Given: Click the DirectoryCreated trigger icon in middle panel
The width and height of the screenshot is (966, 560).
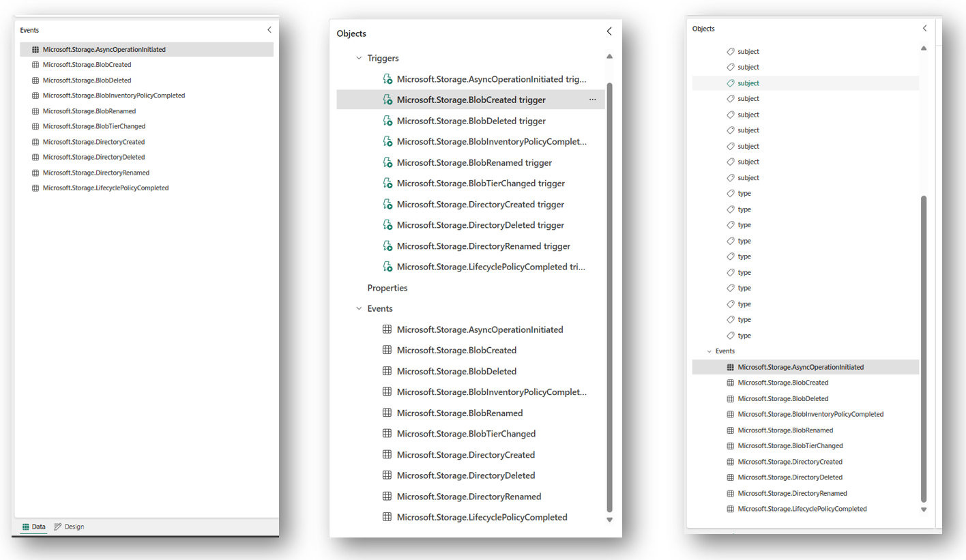Looking at the screenshot, I should (x=387, y=205).
